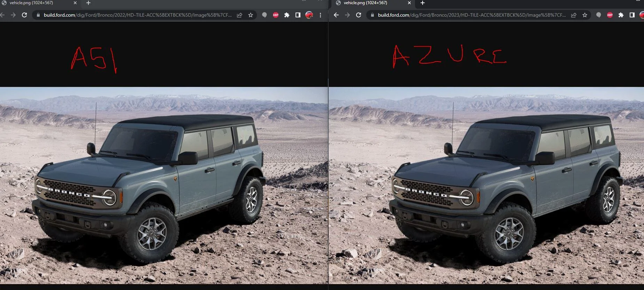The image size is (644, 290).
Task: Close vehicle.png tab in right window
Action: click(409, 3)
